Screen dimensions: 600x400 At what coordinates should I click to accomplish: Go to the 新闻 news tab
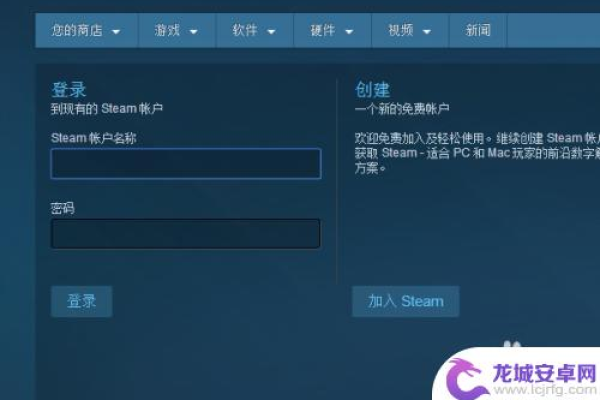coord(478,30)
